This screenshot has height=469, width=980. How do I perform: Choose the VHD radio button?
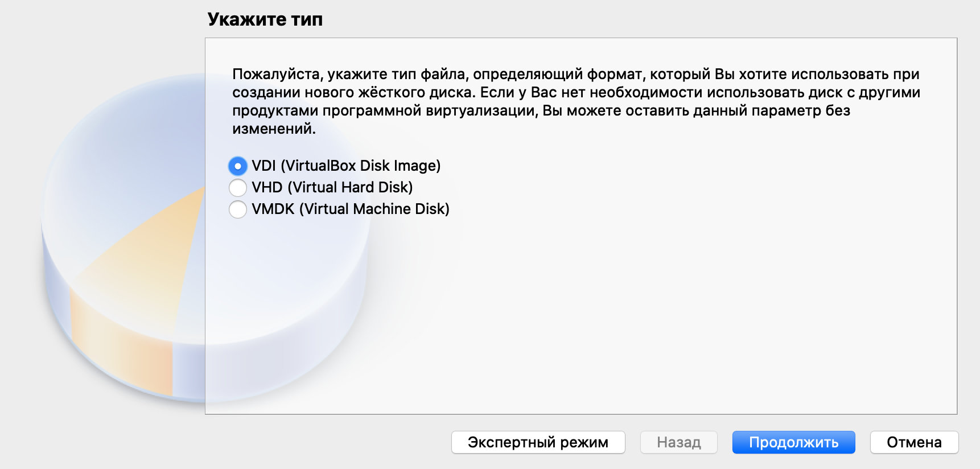coord(237,187)
